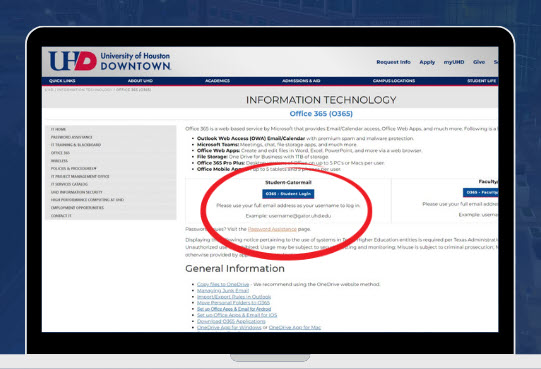Click the UHD University of Houston Downtown logo
Viewport: 541px width, 369px height.
pos(110,61)
